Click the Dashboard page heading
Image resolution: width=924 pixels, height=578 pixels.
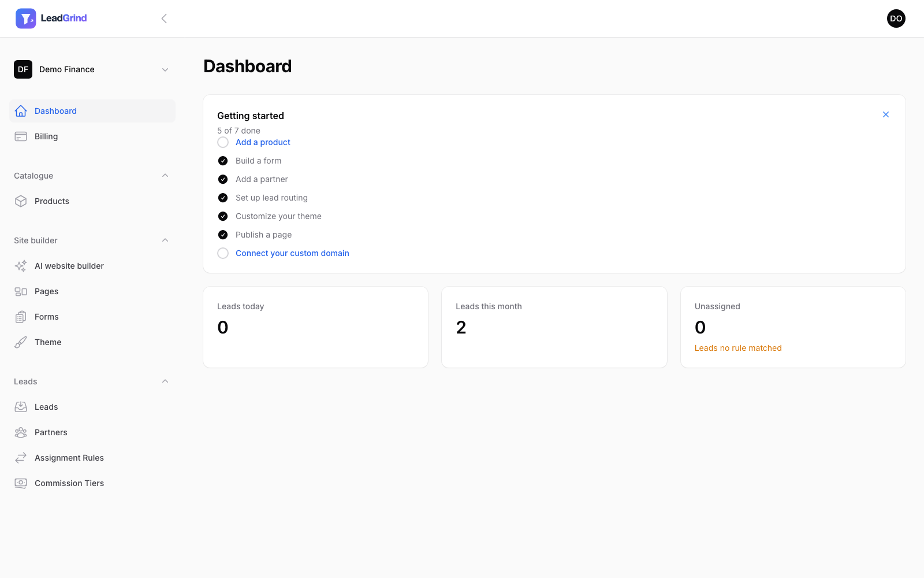pyautogui.click(x=248, y=66)
